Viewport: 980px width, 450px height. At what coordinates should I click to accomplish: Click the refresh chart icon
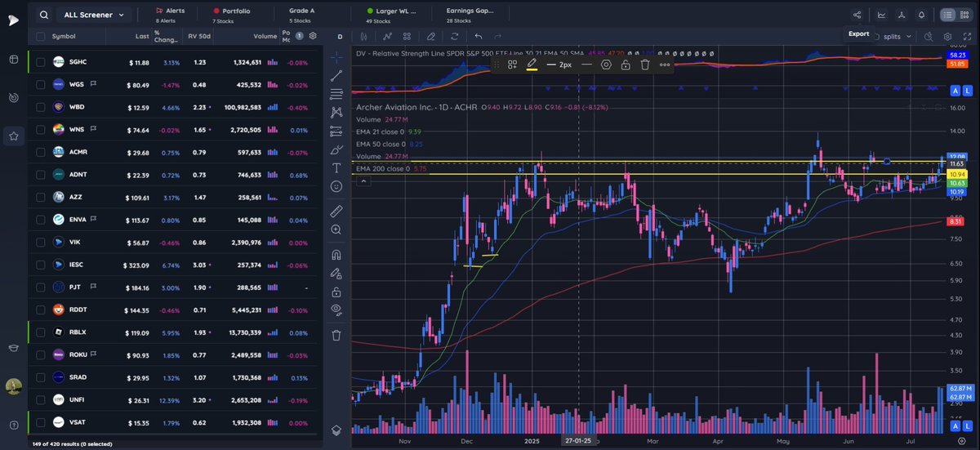coord(455,37)
